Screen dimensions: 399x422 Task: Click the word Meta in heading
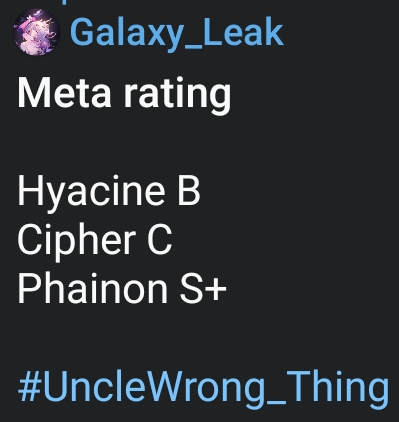tap(64, 93)
